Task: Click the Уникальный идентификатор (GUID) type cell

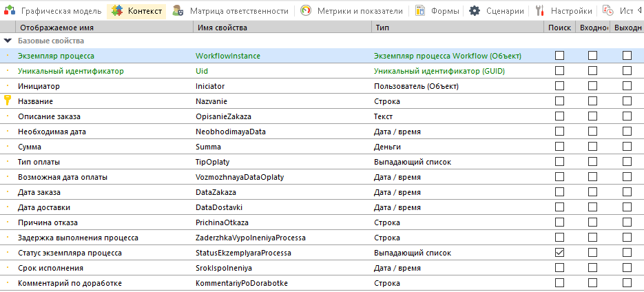Action: pos(439,71)
